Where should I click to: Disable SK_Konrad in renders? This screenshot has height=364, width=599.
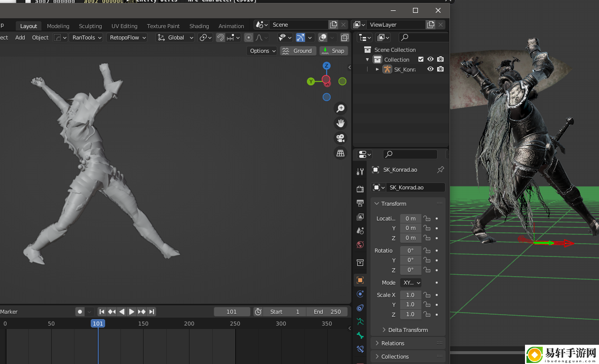[441, 70]
